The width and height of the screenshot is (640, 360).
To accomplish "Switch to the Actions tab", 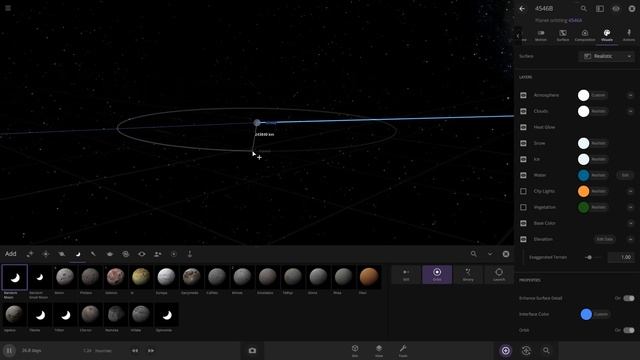I will pos(629,36).
